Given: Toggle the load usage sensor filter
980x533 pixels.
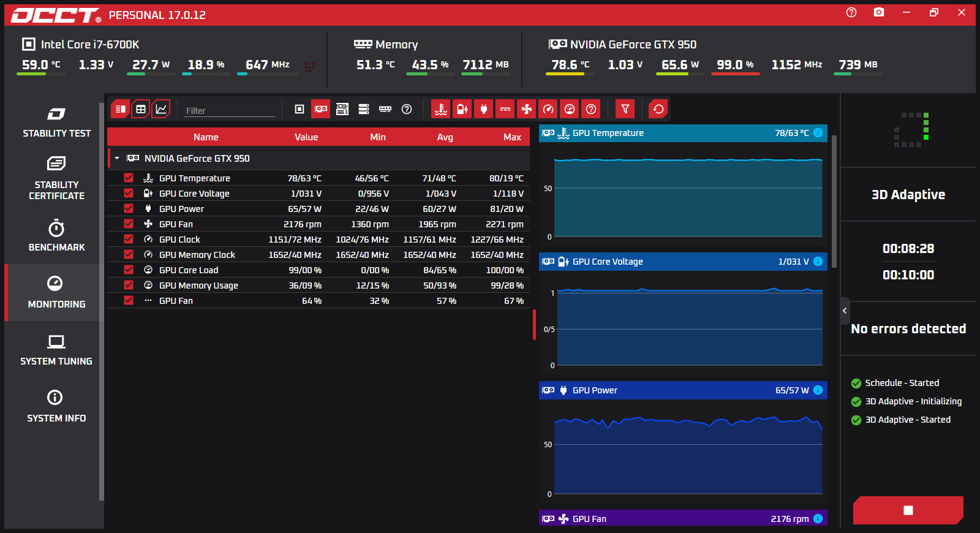Looking at the screenshot, I should pos(570,109).
